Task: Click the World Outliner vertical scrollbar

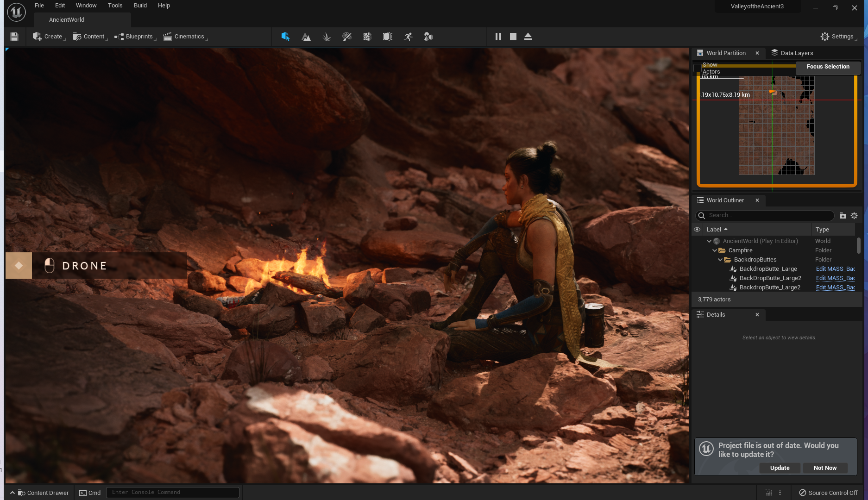Action: tap(858, 246)
